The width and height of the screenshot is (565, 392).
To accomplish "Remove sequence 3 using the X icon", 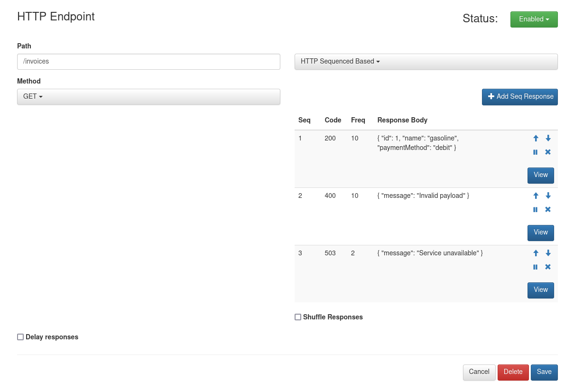I will [x=548, y=267].
